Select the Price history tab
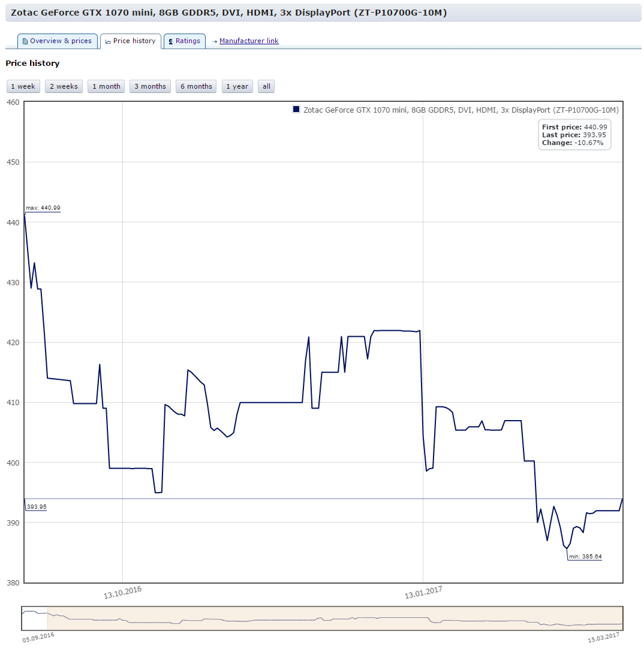644x649 pixels. (131, 41)
